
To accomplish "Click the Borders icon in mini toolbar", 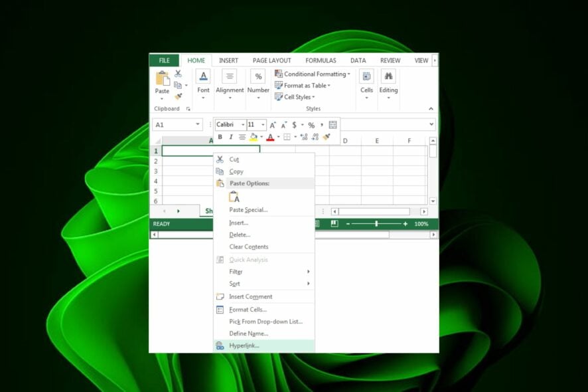I will (x=287, y=137).
